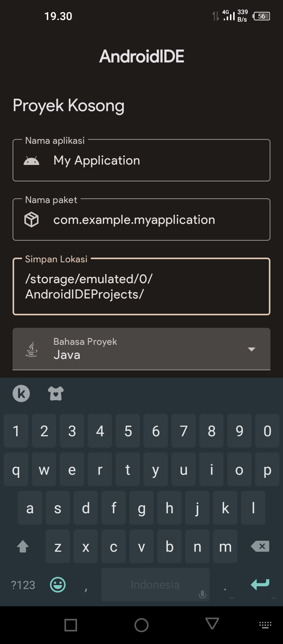Open the Kika keyboard menu icon
This screenshot has width=283, height=644.
coord(21,393)
